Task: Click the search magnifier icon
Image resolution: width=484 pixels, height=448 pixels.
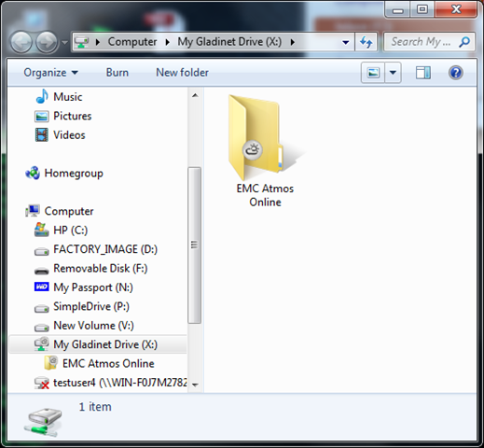Action: pos(464,42)
